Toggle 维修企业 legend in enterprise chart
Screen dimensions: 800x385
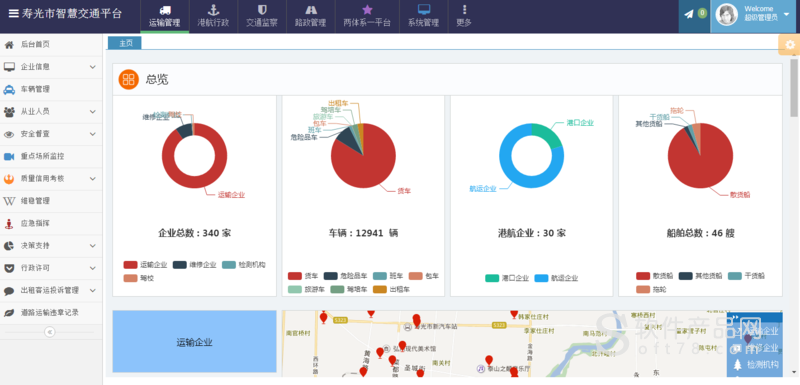[x=194, y=265]
